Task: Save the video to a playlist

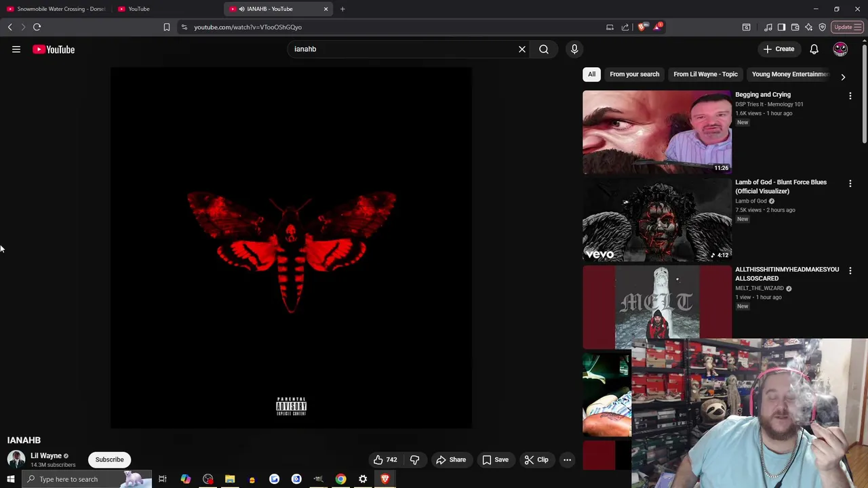Action: point(495,460)
